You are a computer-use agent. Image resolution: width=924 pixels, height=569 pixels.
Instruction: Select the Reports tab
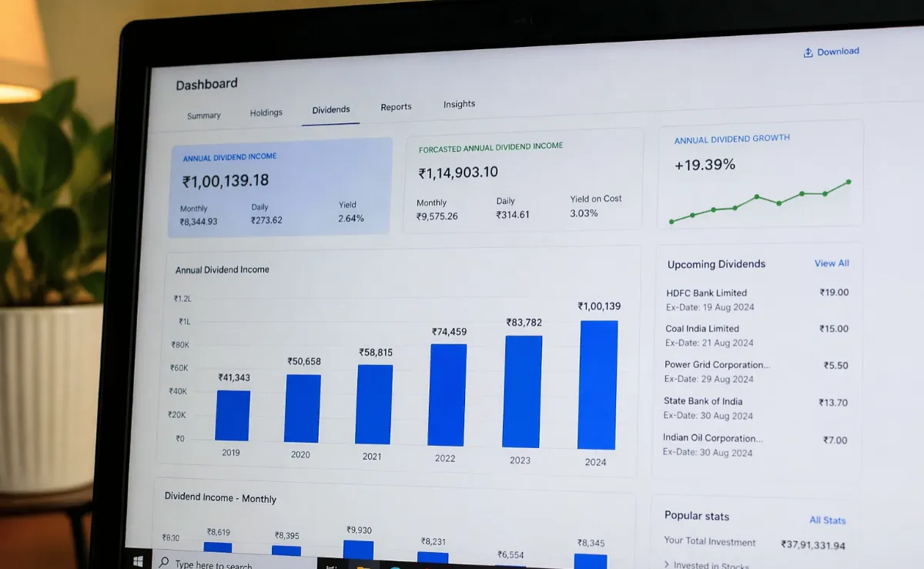(x=396, y=106)
